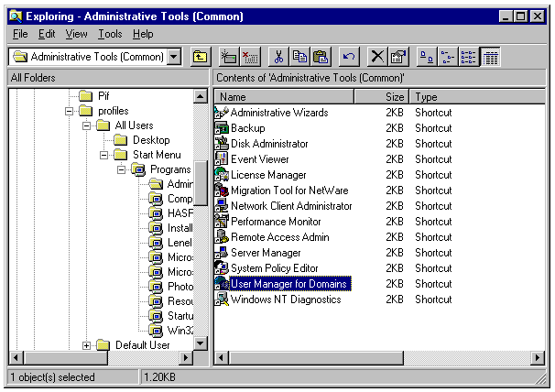Select the Event Viewer shortcut icon

[221, 159]
